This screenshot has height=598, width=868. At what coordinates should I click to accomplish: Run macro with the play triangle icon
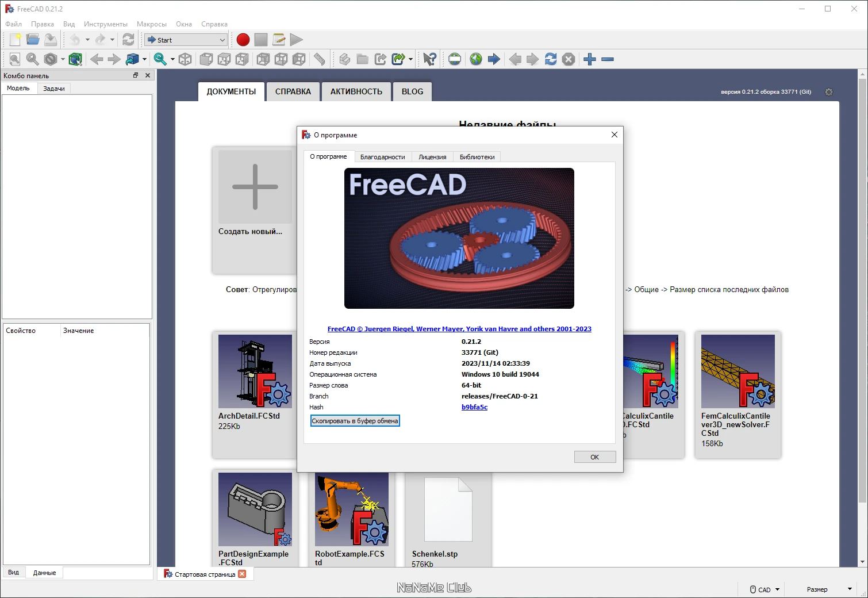297,40
